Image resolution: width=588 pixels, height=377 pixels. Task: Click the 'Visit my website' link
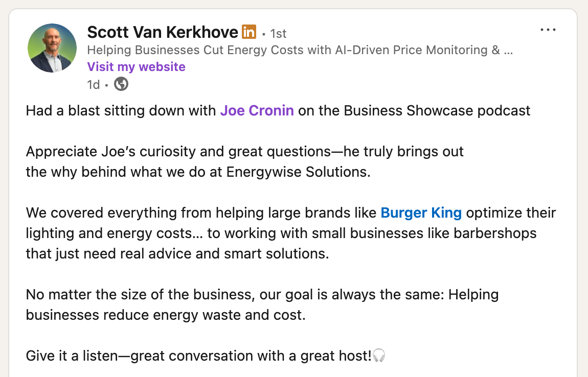click(x=136, y=66)
